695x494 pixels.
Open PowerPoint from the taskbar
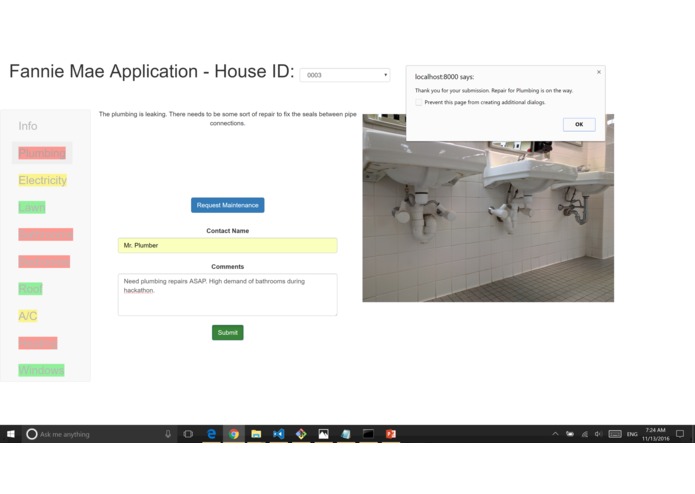point(390,434)
